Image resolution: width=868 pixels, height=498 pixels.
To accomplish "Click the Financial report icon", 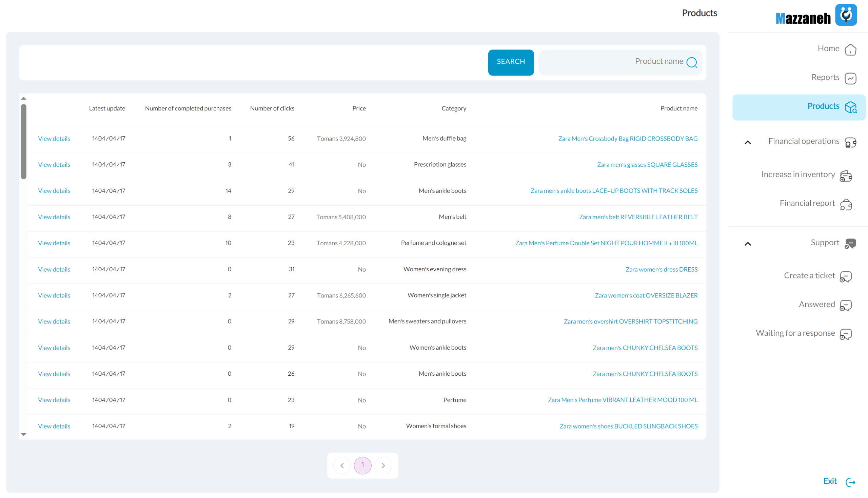I will (x=846, y=205).
